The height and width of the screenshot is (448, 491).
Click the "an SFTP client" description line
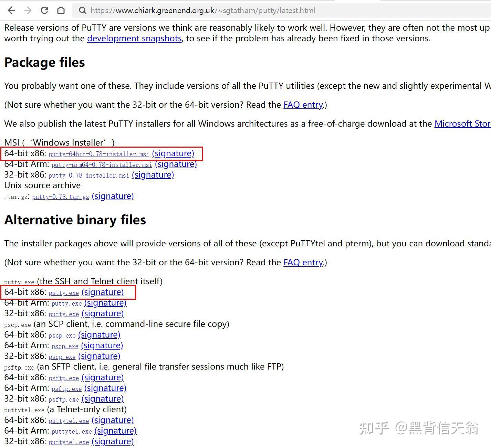click(160, 367)
